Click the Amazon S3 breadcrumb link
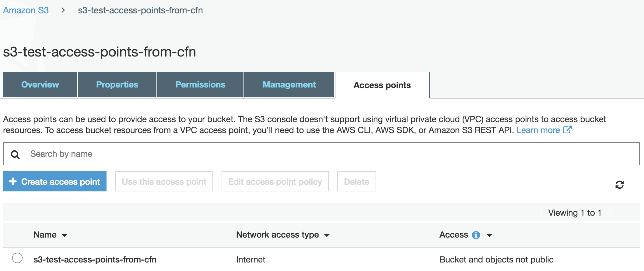Screen dimensions: 644x271 tap(26, 10)
